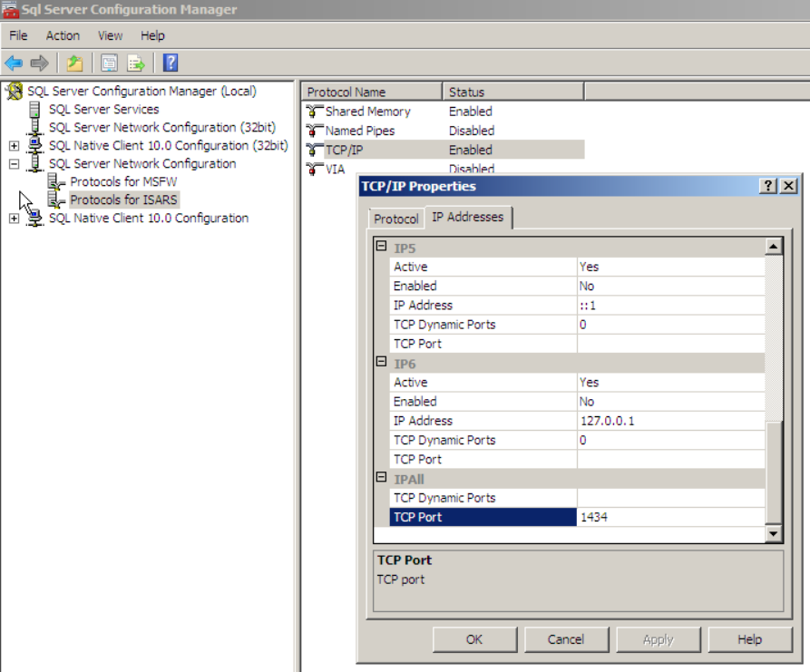Click the property grid vertical scrollbar thumb
810x672 pixels.
[x=774, y=472]
